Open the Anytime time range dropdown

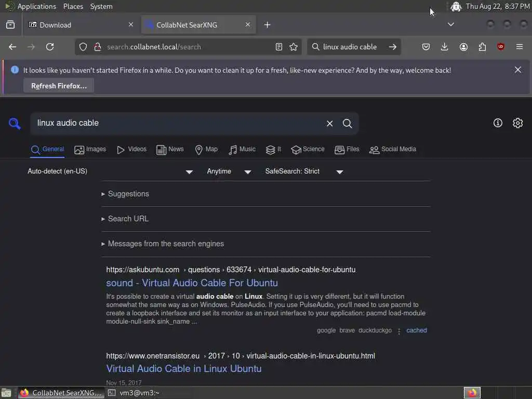point(229,171)
